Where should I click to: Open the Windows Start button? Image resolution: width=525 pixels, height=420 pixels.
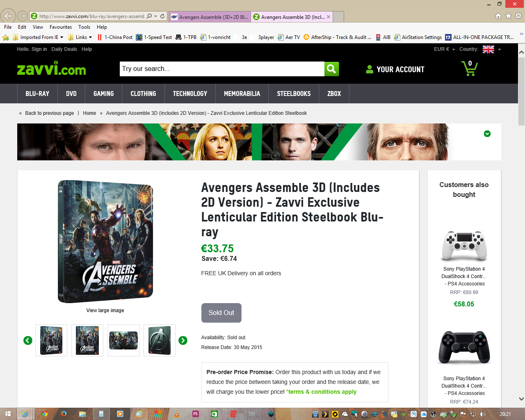point(8,414)
